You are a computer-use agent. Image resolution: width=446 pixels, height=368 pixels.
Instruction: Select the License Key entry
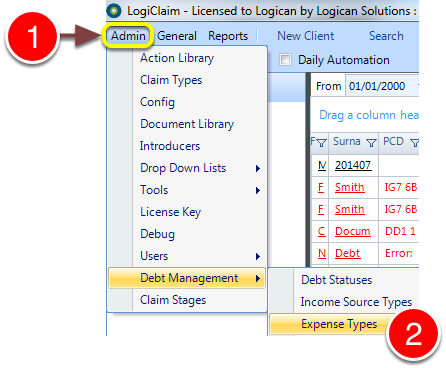187,212
